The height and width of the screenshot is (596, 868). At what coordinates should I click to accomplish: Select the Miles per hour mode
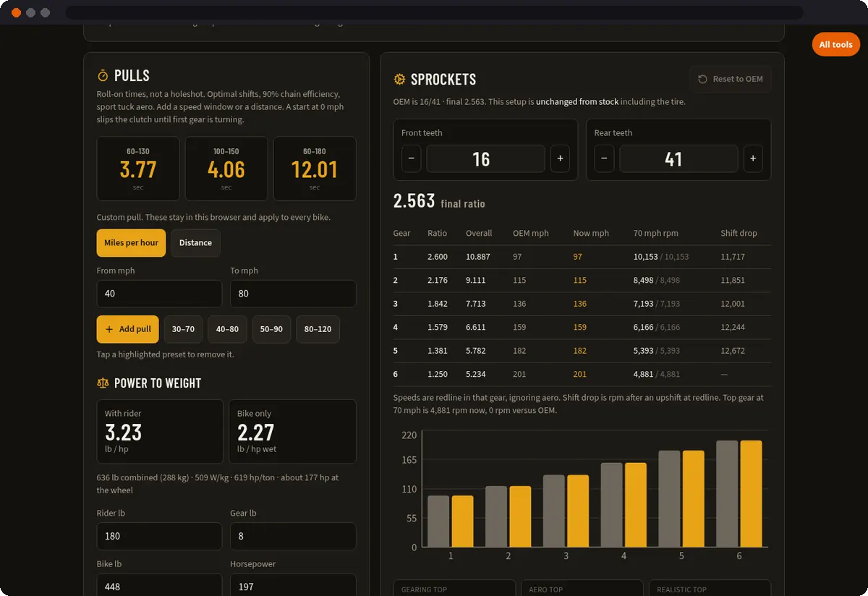pos(131,243)
